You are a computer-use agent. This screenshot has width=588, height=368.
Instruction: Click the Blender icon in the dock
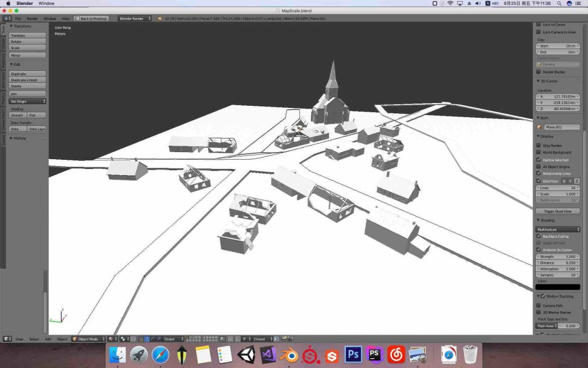(x=289, y=355)
